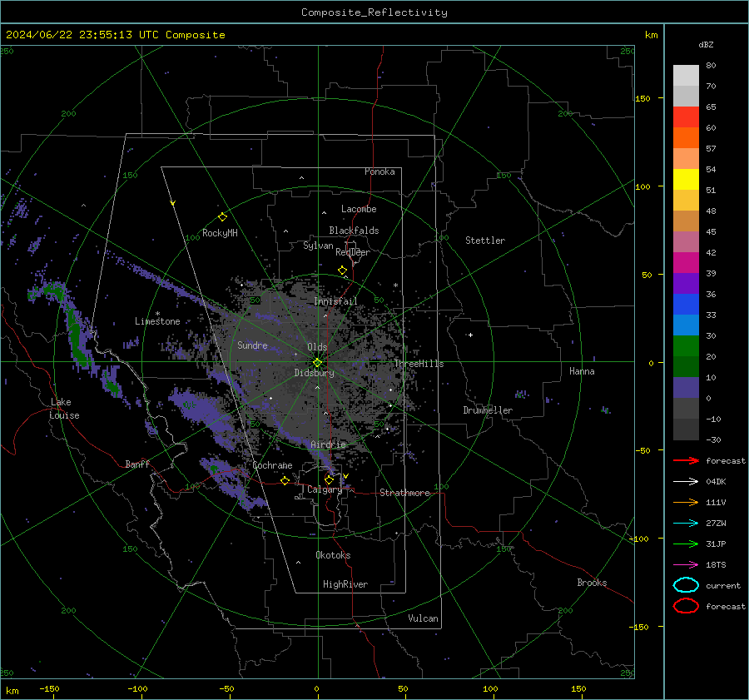
Task: Click the yellow diamond marker above Calgary label
Action: (x=329, y=479)
